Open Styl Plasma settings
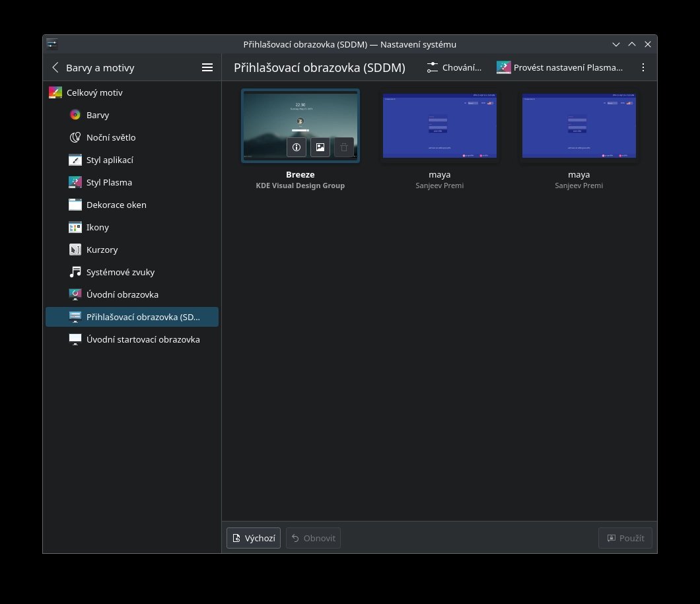 click(x=109, y=182)
